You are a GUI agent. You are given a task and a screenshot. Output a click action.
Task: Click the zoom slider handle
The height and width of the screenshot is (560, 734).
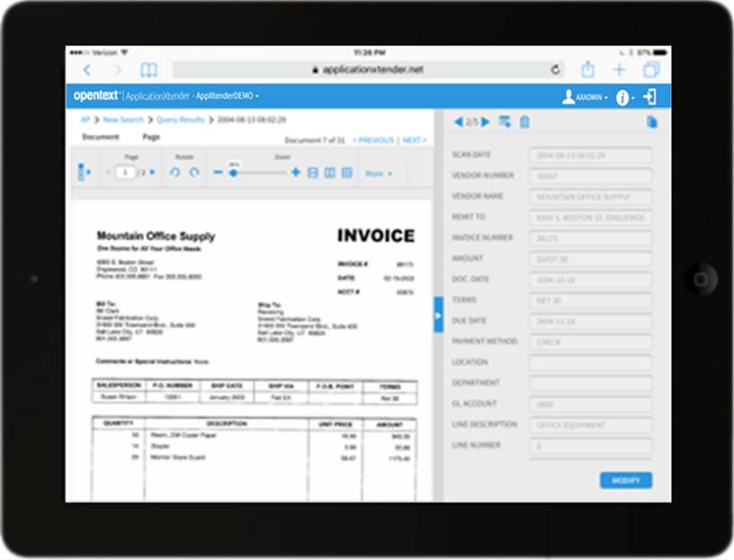point(233,173)
